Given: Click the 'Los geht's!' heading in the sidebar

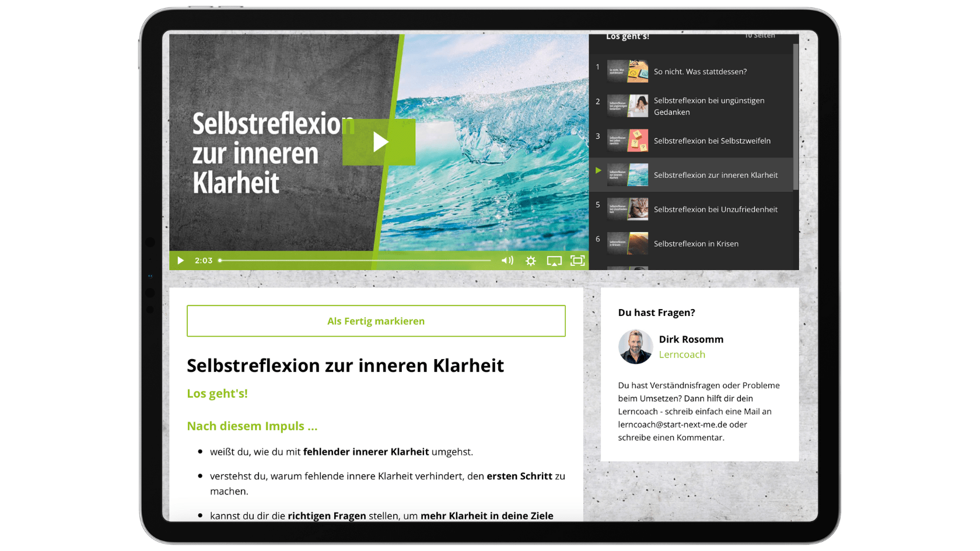Looking at the screenshot, I should 627,36.
